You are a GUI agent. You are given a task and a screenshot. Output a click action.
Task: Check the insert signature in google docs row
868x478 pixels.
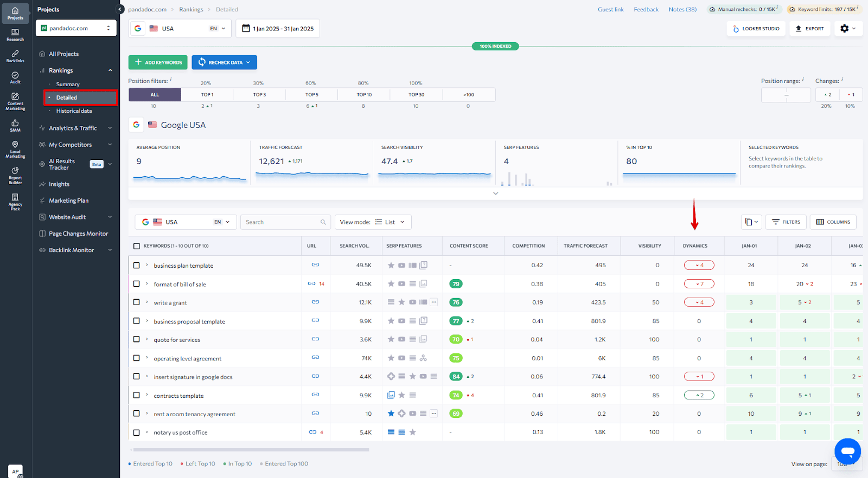tap(137, 376)
